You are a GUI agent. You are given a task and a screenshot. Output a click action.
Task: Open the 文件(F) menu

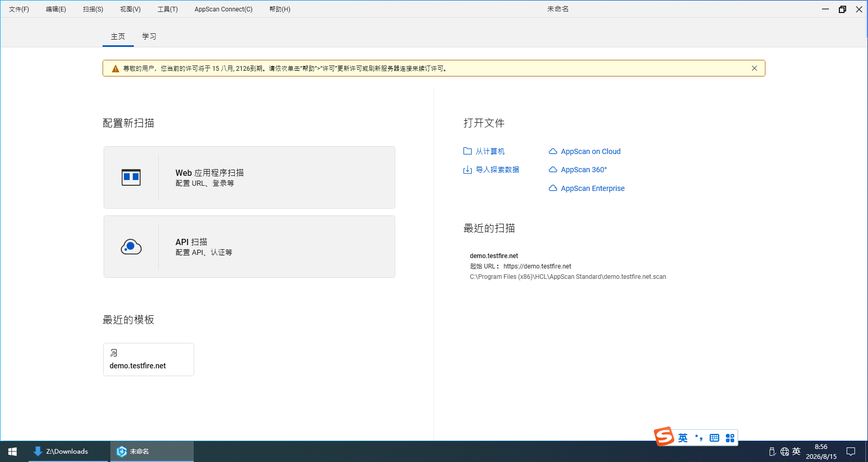[x=19, y=9]
